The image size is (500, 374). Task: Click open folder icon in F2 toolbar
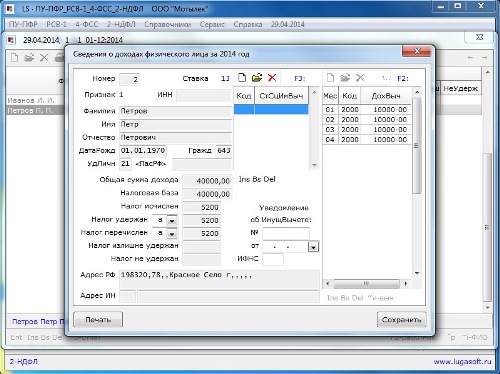pos(345,78)
